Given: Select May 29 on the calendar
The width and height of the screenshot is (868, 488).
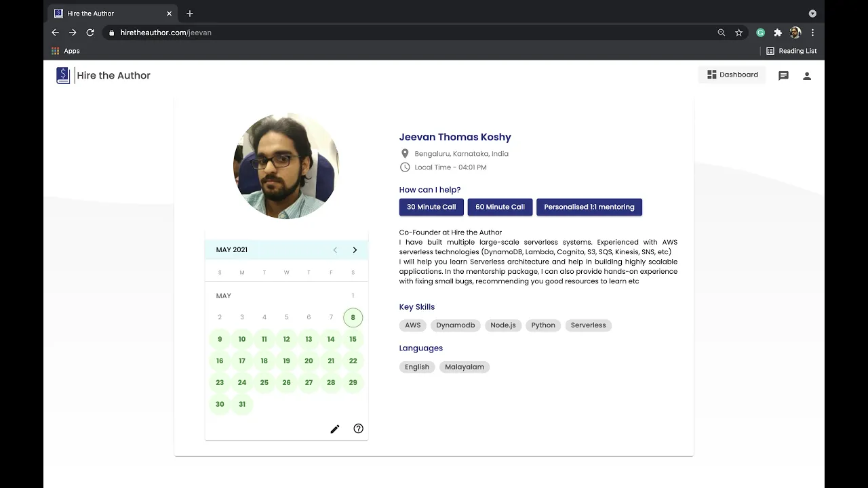Looking at the screenshot, I should pos(353,382).
